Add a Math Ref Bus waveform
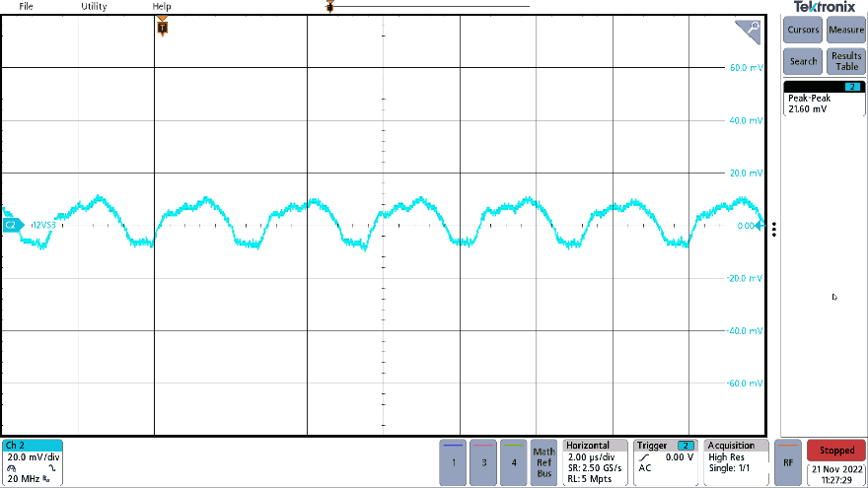 tap(544, 462)
